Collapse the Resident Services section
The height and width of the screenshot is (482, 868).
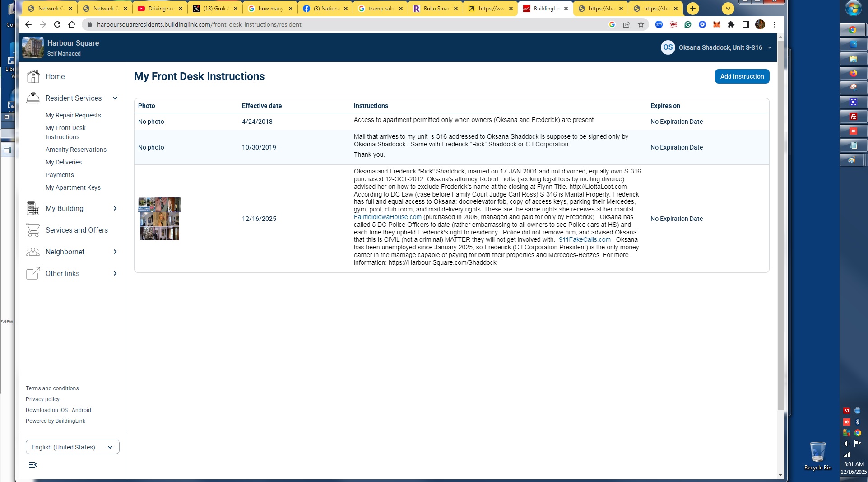(x=115, y=98)
